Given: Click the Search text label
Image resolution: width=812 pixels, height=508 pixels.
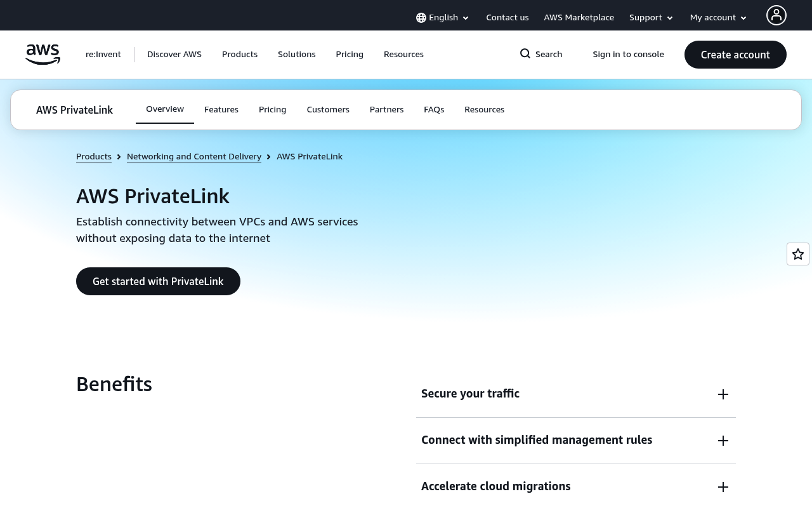Looking at the screenshot, I should click(x=549, y=55).
